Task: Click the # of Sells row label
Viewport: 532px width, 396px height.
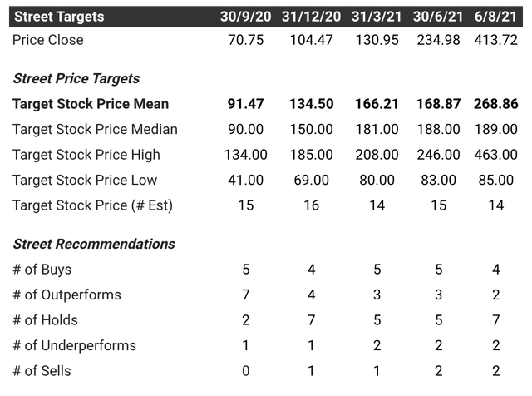Action: [42, 371]
